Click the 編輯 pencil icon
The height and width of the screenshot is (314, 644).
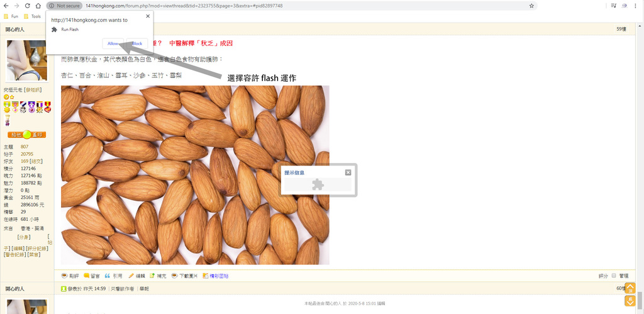pyautogui.click(x=131, y=276)
